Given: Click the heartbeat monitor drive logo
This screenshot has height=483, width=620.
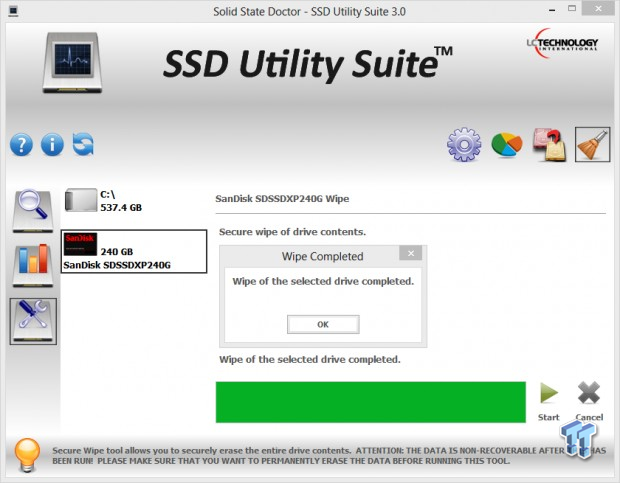Looking at the screenshot, I should [x=72, y=62].
